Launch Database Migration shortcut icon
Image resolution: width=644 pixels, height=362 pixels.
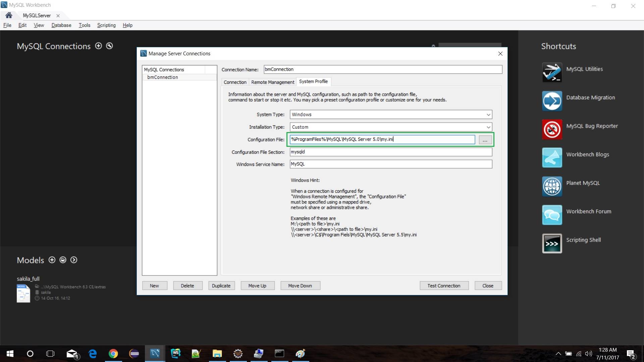pyautogui.click(x=552, y=101)
